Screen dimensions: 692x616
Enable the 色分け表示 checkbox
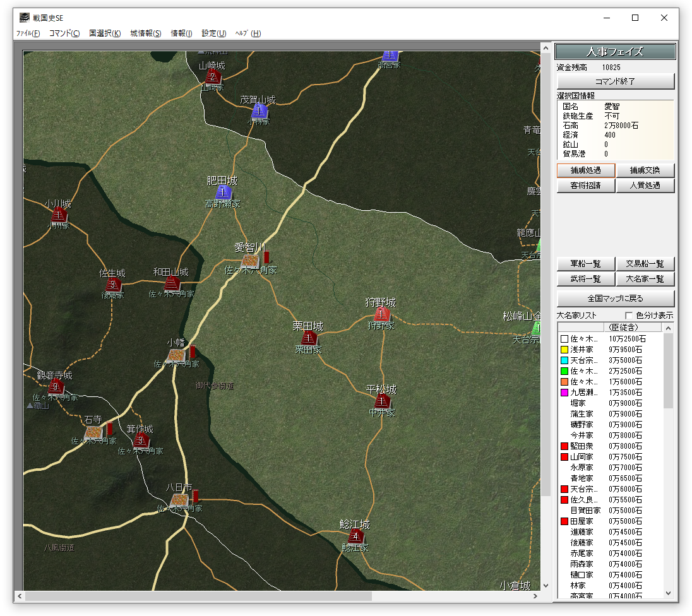click(629, 316)
